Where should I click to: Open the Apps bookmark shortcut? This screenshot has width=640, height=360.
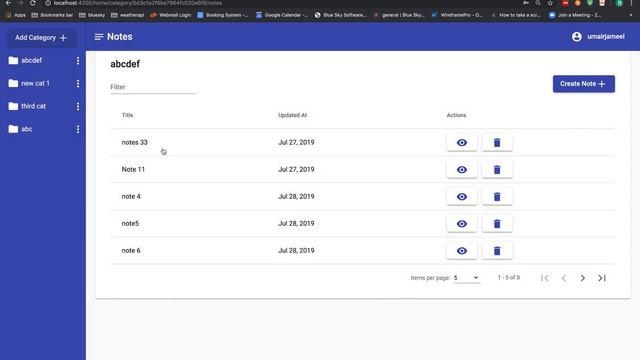coord(16,15)
